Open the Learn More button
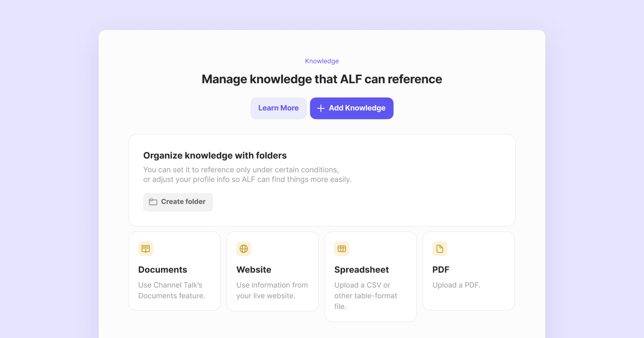The height and width of the screenshot is (338, 644). coord(279,108)
